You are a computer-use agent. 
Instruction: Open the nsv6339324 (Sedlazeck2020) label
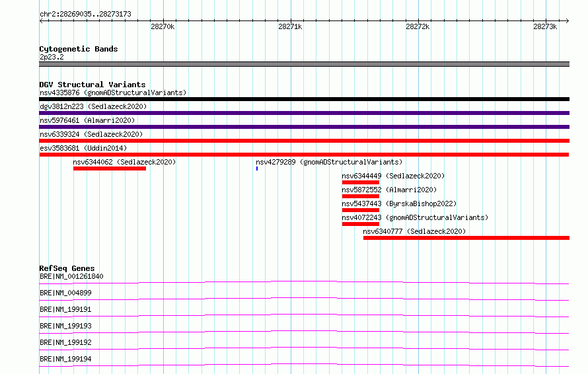click(91, 134)
